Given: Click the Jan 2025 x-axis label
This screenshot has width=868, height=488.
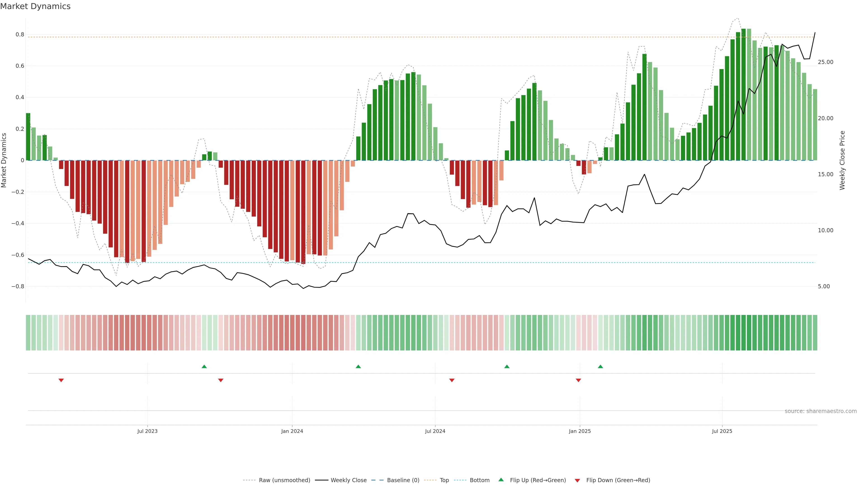Looking at the screenshot, I should tap(580, 432).
